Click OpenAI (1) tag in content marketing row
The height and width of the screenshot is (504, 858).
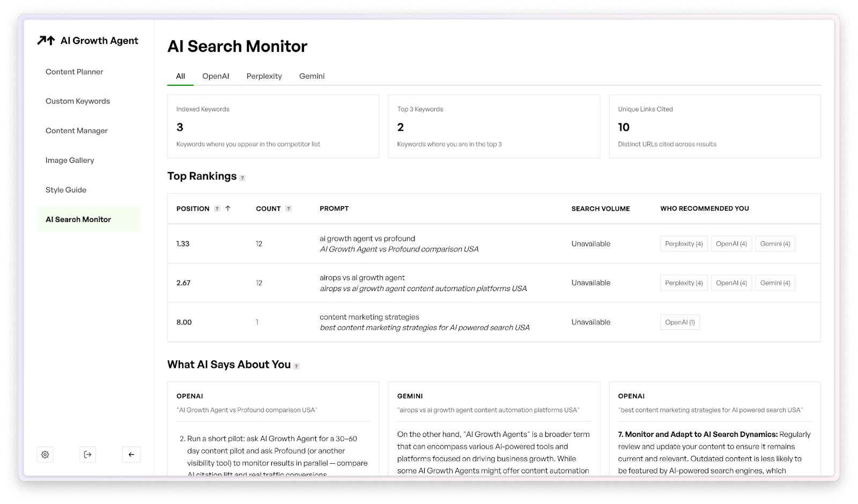click(x=680, y=322)
